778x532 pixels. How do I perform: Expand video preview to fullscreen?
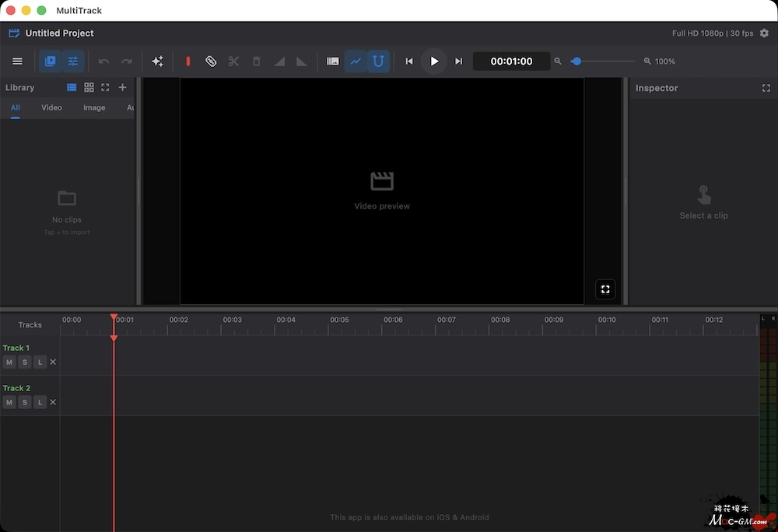605,289
